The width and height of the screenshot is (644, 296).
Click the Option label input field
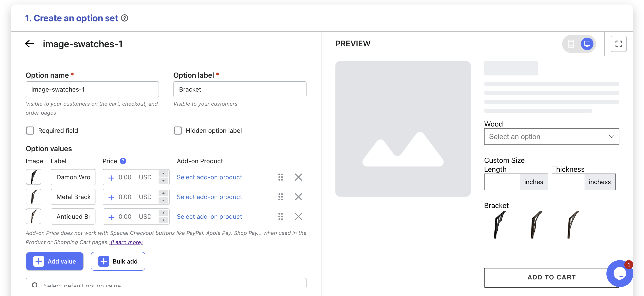[x=239, y=89]
